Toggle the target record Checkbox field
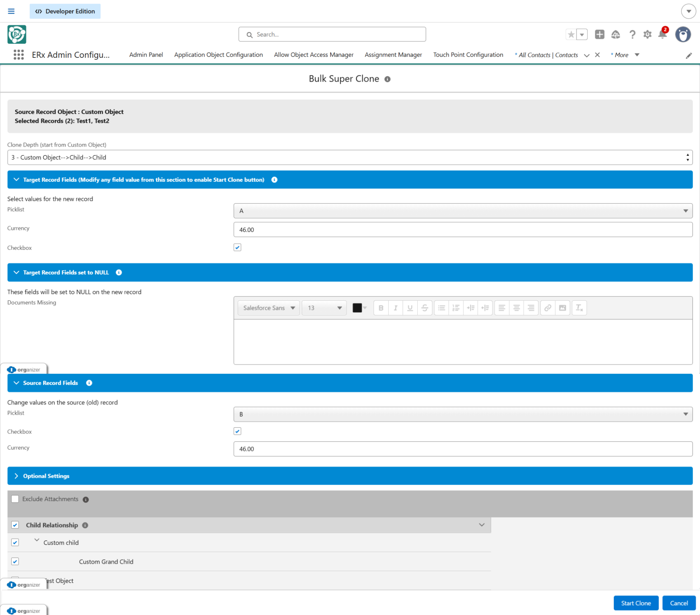The image size is (700, 615). (x=237, y=247)
